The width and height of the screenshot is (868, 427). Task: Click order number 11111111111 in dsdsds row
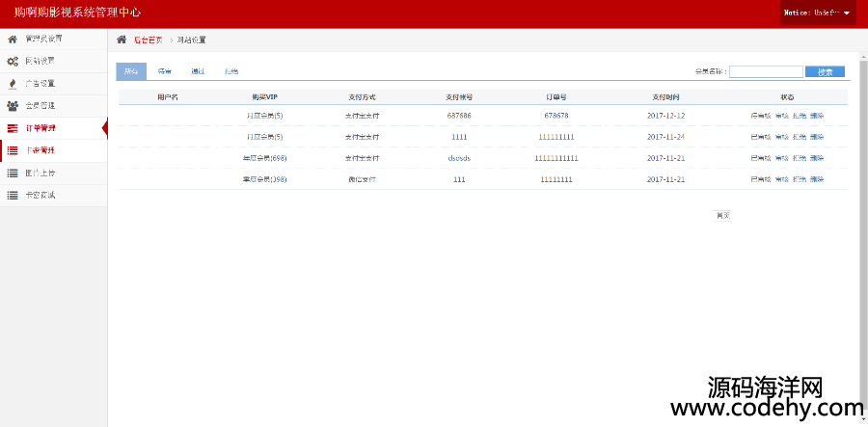pyautogui.click(x=556, y=158)
